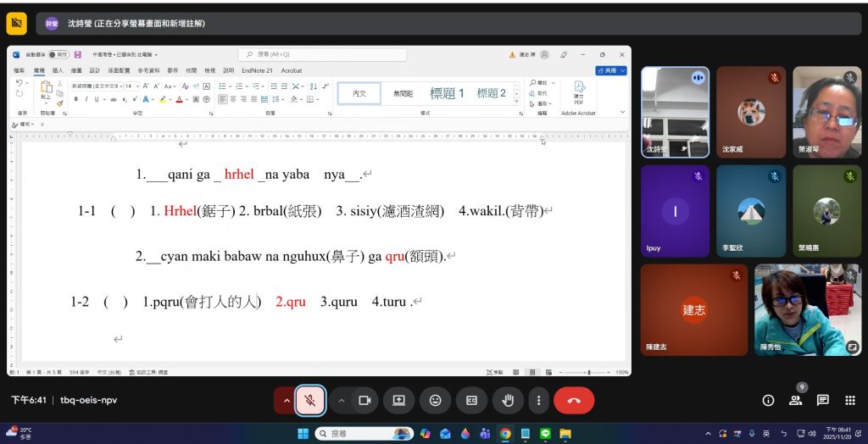The height and width of the screenshot is (444, 868).
Task: Expand video settings arrow beside camera
Action: [341, 400]
